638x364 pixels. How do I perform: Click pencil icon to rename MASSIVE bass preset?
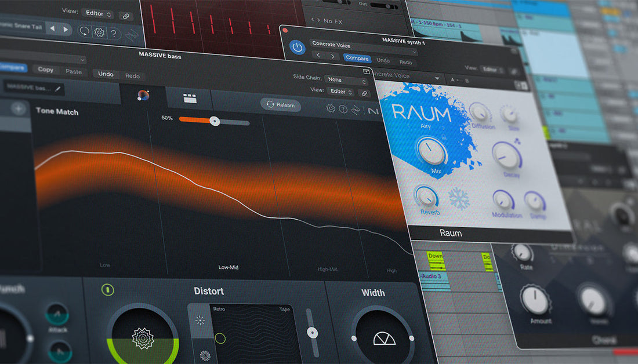coord(58,89)
